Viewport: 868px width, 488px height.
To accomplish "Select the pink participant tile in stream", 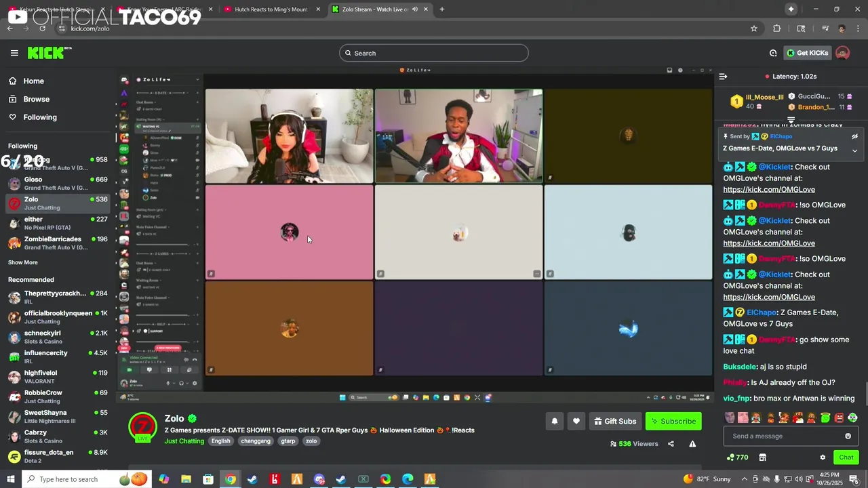I will click(289, 232).
